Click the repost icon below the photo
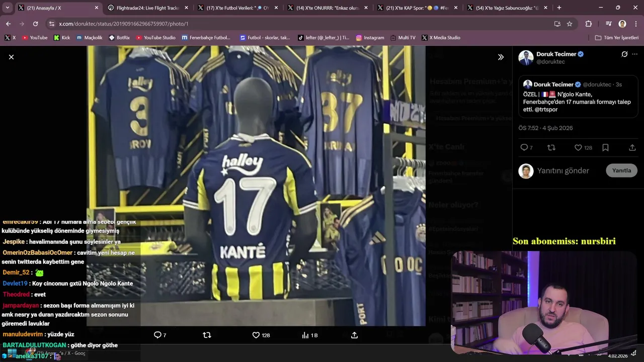Image resolution: width=644 pixels, height=362 pixels. point(207,335)
